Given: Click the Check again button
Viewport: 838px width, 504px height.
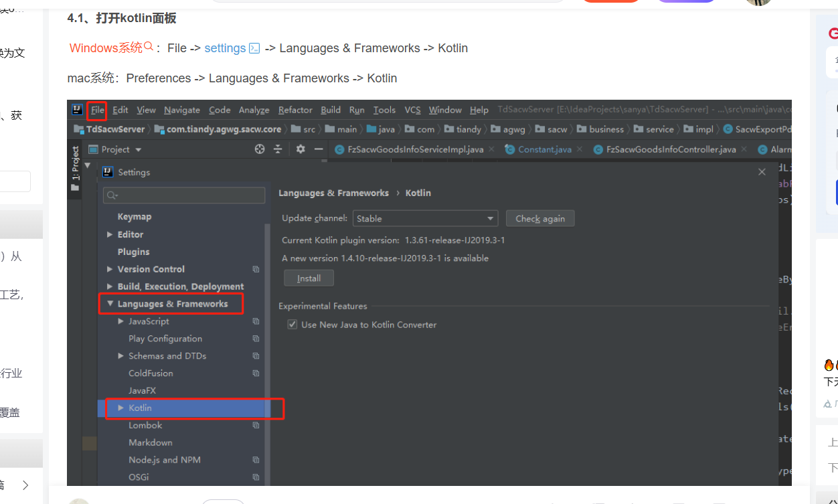Looking at the screenshot, I should (x=540, y=218).
